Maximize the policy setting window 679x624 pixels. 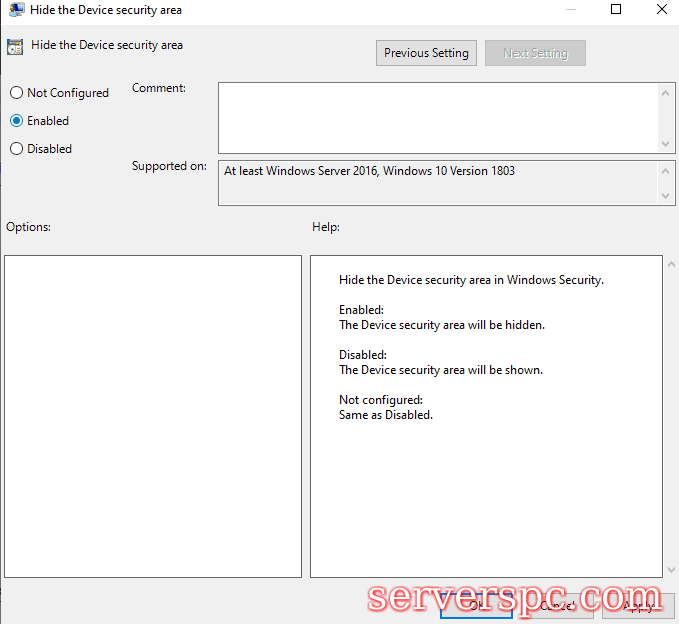[x=616, y=10]
